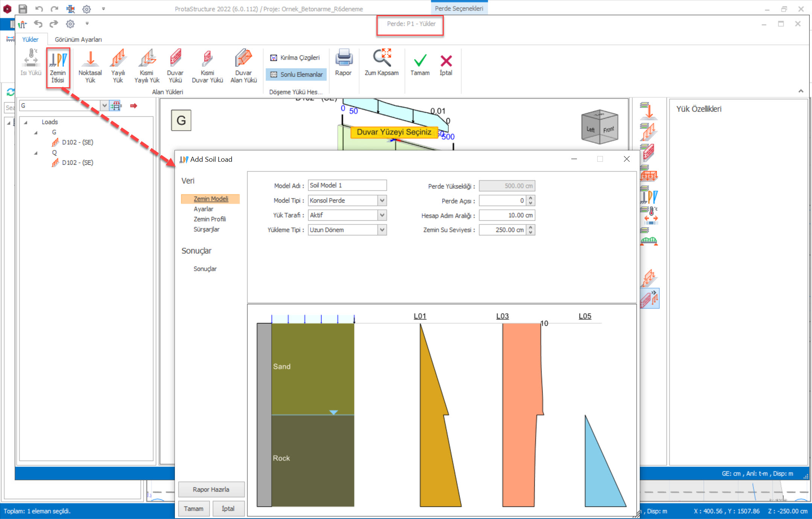Select soil pressure icon in right sidebar

tap(648, 195)
